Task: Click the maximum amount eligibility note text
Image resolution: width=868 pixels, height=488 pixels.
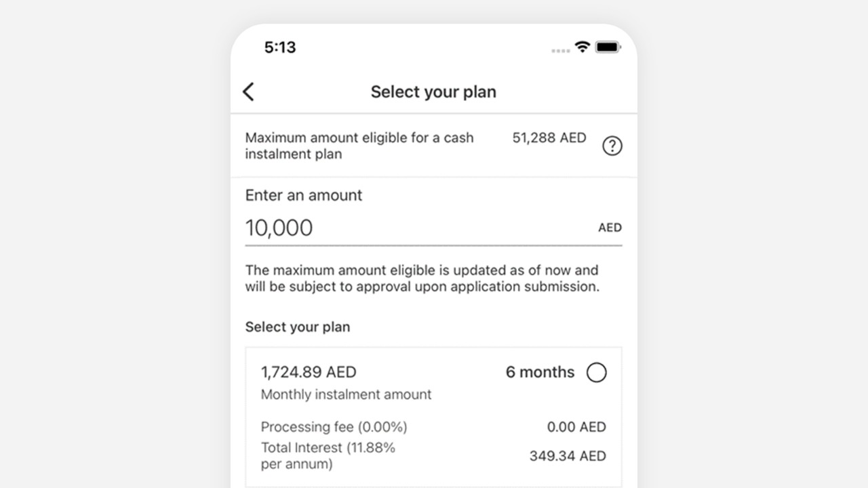Action: coord(422,278)
